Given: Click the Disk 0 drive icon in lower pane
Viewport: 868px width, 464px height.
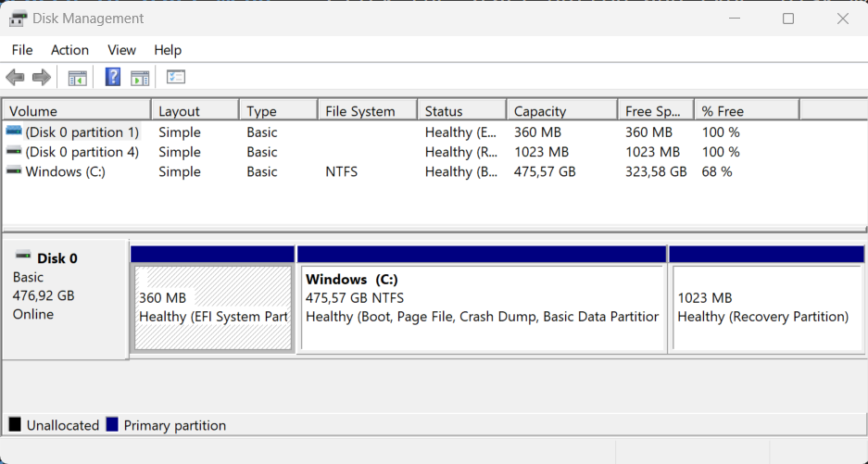Looking at the screenshot, I should pyautogui.click(x=23, y=256).
